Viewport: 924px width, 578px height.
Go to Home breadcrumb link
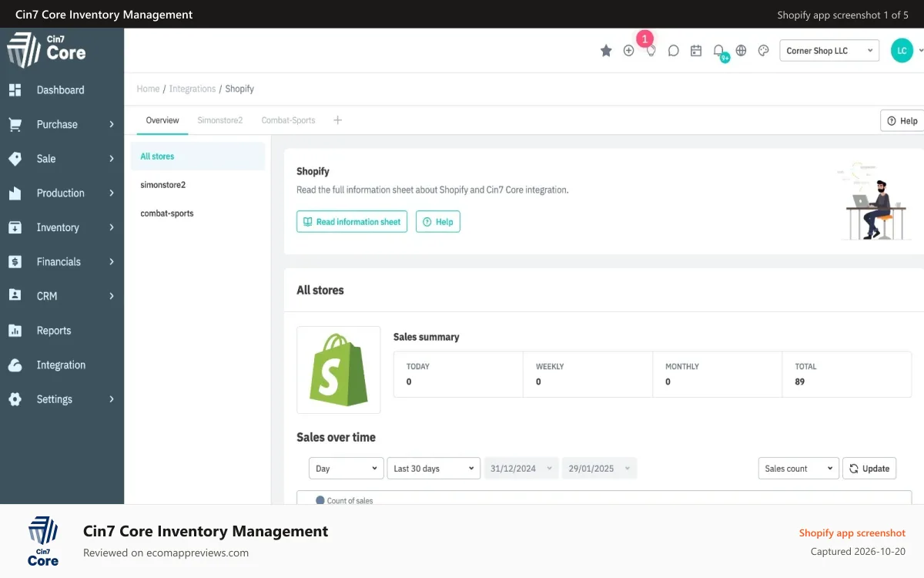click(x=148, y=89)
